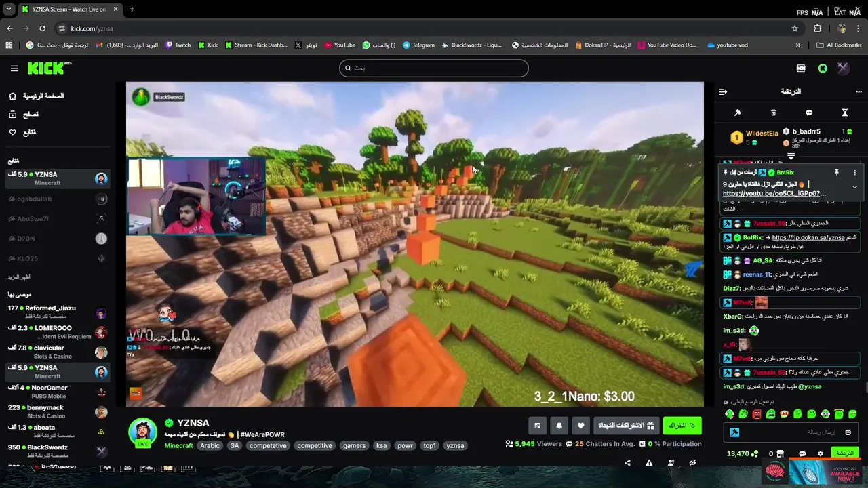
Task: Open the All Bookmarks folder
Action: pos(839,45)
